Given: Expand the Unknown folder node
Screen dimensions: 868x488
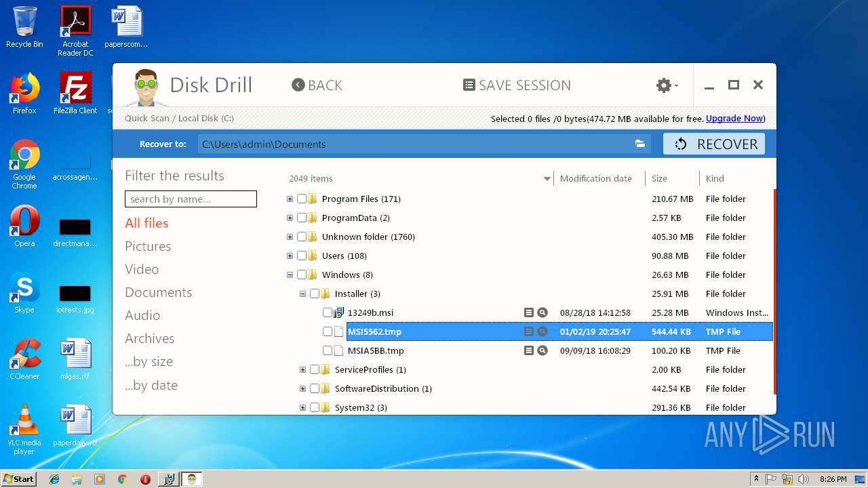Looking at the screenshot, I should click(290, 237).
